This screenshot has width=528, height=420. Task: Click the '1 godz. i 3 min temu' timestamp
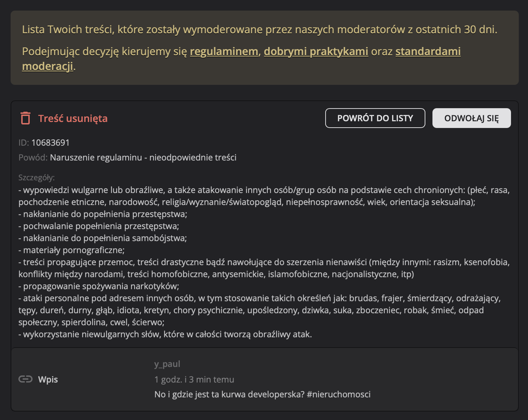tap(194, 379)
